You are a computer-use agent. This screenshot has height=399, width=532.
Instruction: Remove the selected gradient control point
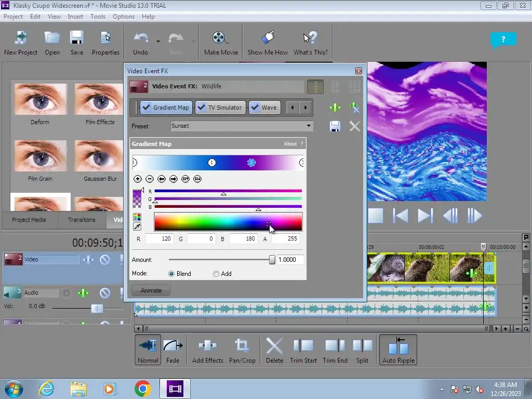tap(150, 179)
